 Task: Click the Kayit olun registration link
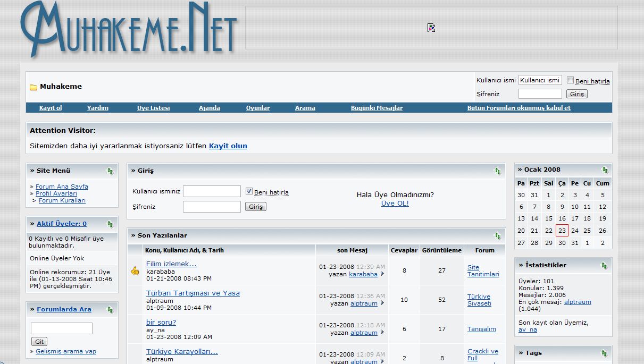(228, 146)
